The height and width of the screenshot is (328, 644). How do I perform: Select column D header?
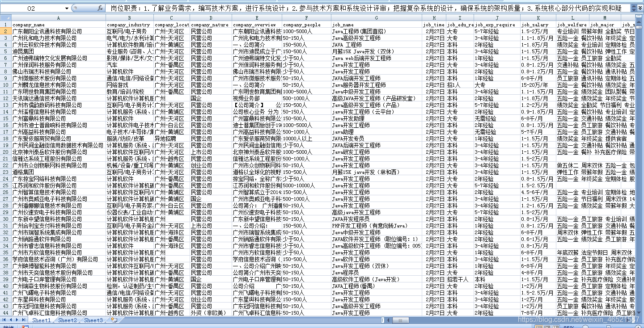(x=211, y=18)
